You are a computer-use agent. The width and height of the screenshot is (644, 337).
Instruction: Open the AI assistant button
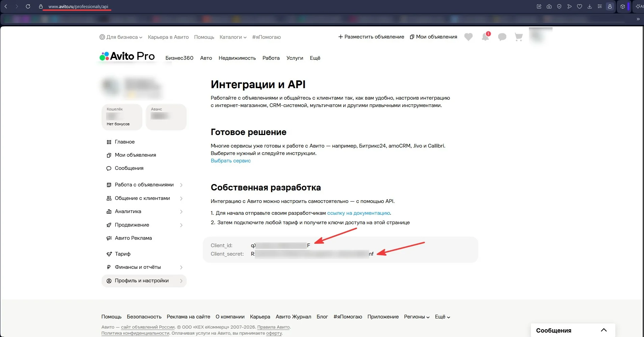(x=639, y=6)
